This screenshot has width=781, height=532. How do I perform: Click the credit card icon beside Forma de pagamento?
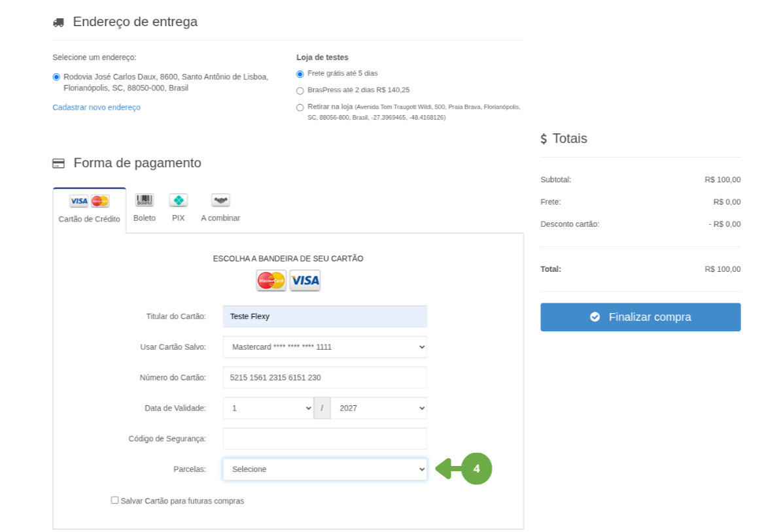(x=58, y=163)
